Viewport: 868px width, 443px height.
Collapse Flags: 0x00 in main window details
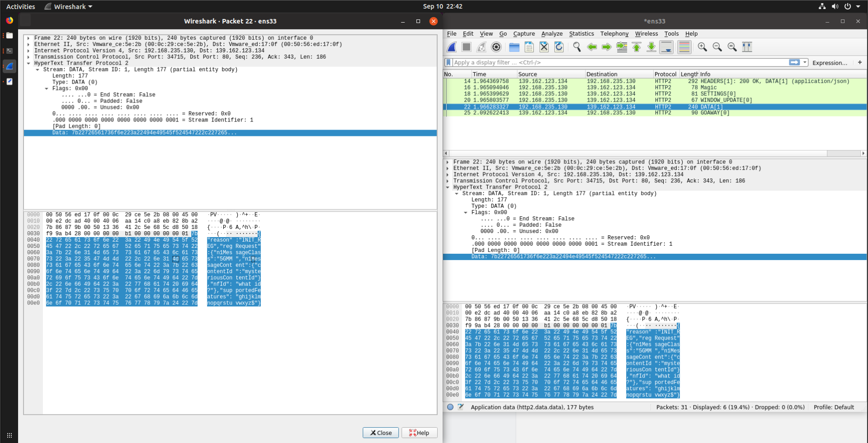point(466,212)
